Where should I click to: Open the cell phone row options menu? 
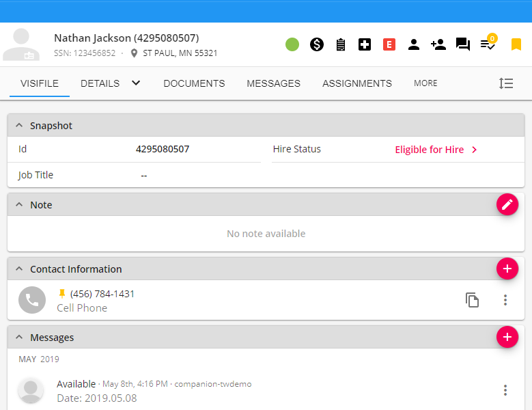(x=505, y=300)
